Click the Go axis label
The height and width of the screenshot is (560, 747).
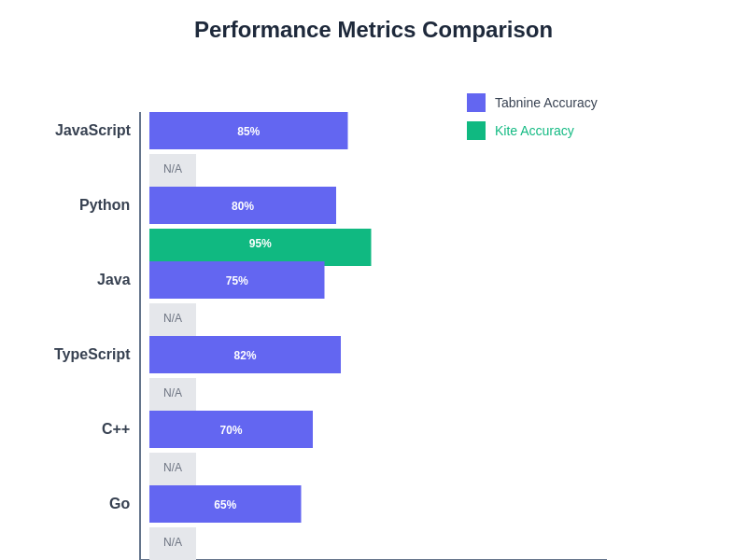coord(120,504)
